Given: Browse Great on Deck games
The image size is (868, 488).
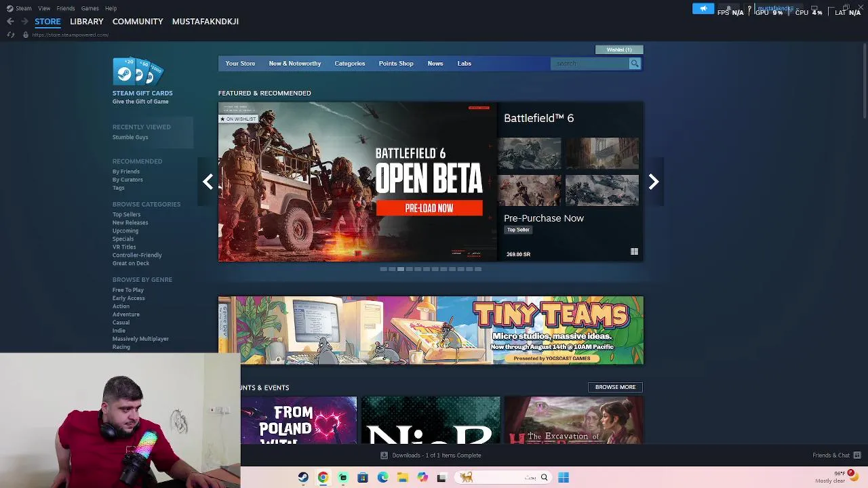Looking at the screenshot, I should tap(131, 264).
